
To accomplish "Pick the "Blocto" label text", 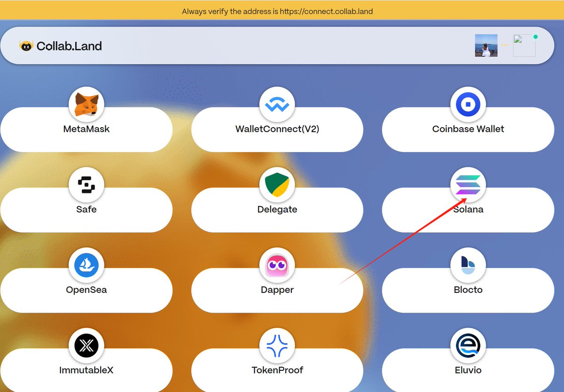I will pyautogui.click(x=468, y=290).
